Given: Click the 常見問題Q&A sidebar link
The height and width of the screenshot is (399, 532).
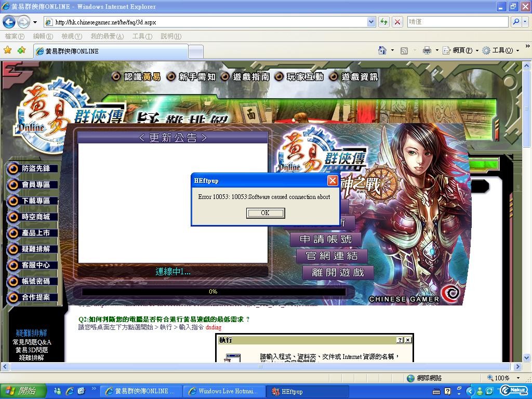Looking at the screenshot, I should click(32, 342).
